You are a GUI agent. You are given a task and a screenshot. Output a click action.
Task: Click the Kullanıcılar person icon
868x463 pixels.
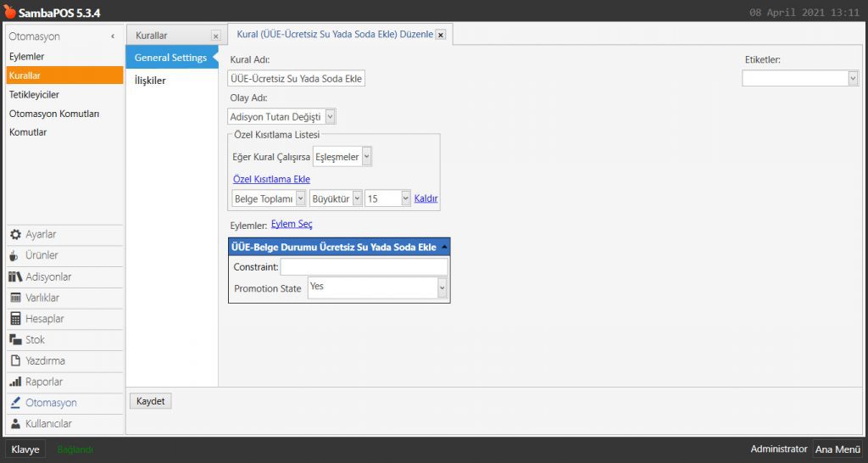pyautogui.click(x=15, y=424)
